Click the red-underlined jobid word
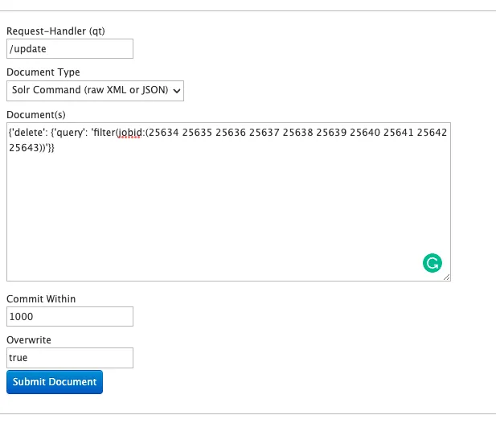The image size is (496, 448). click(x=129, y=133)
